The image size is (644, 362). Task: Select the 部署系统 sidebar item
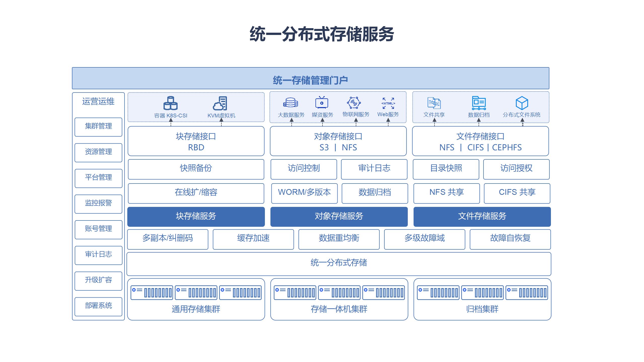98,306
